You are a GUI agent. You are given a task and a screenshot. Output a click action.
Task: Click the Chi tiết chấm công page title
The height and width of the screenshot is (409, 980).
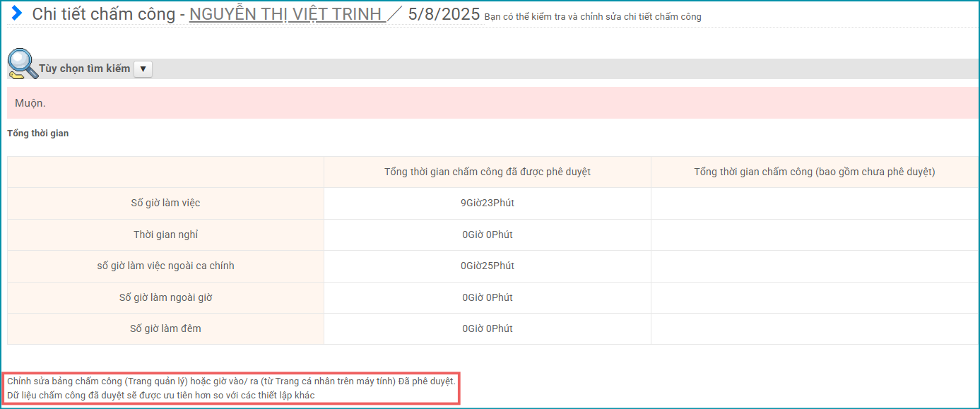[103, 14]
